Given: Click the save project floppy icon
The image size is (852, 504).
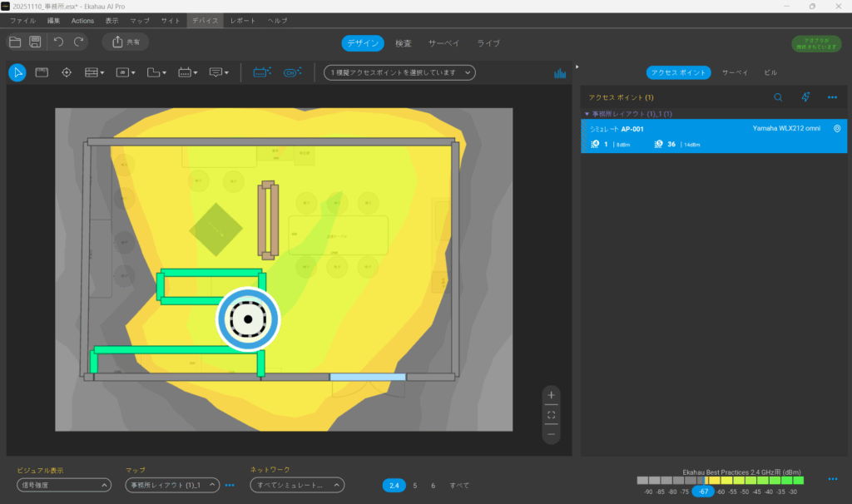Looking at the screenshot, I should pos(36,42).
